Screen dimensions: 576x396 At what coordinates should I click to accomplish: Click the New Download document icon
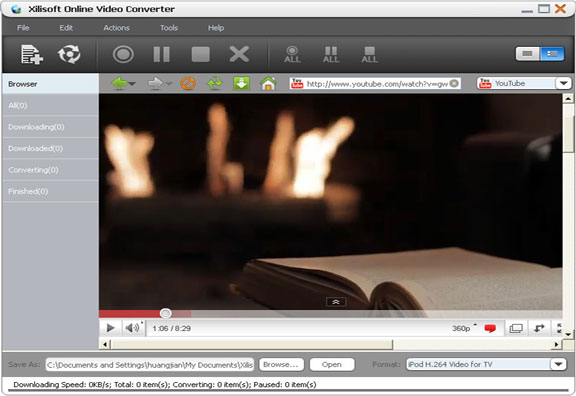click(x=32, y=54)
